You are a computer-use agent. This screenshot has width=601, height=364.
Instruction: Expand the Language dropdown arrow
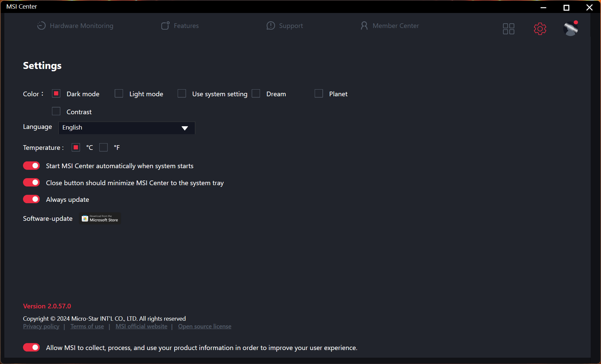[185, 128]
